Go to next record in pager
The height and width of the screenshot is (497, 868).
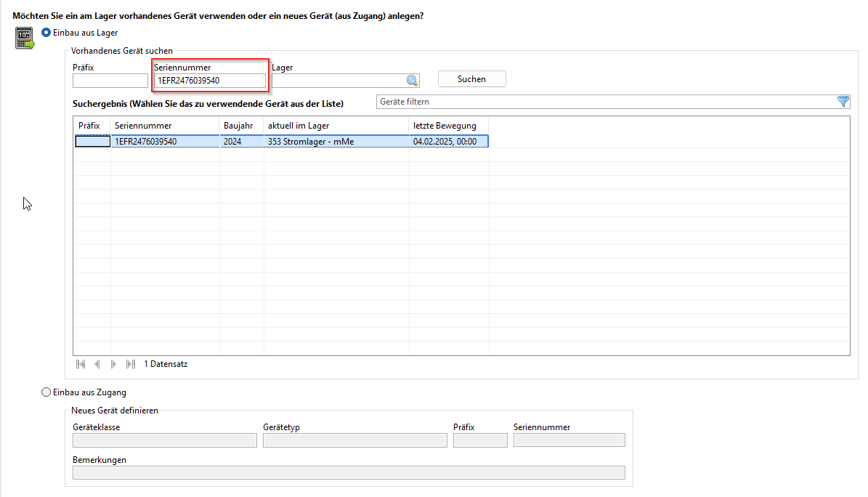tap(113, 364)
